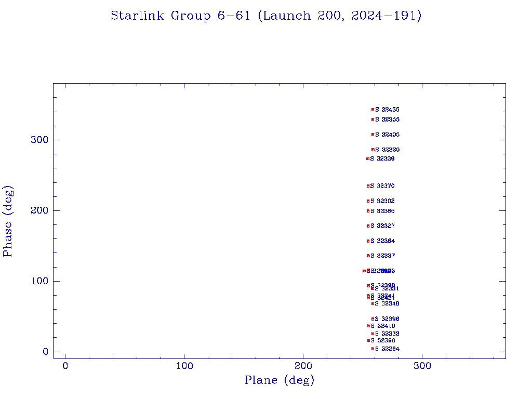Screen dimensions: 532x399
Task: Select the S 32327 satellite label
Action: (x=382, y=226)
